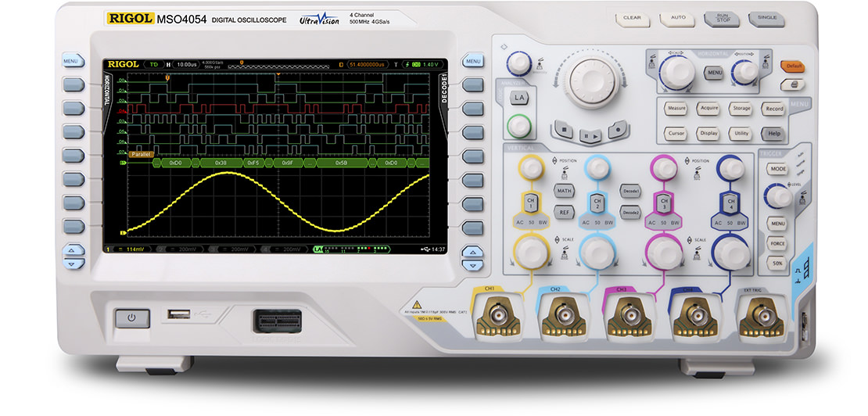Toggle channel 2 with the CH2 button
Screen dimensions: 868x416
click(597, 202)
